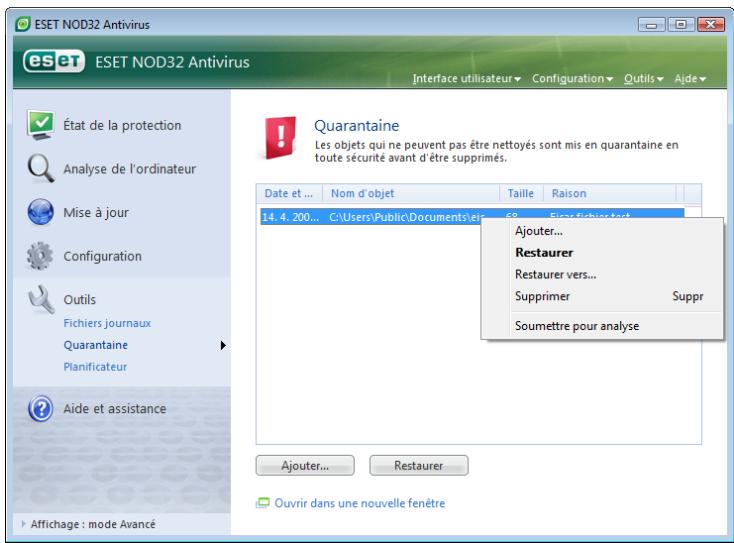Open Planificateur under Outils
Image resolution: width=734 pixels, height=543 pixels.
pyautogui.click(x=95, y=367)
